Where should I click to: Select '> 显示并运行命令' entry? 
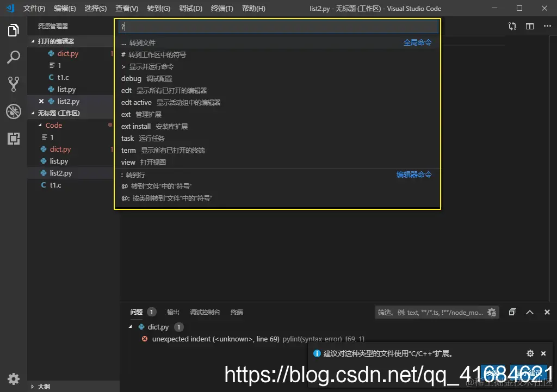tap(277, 67)
